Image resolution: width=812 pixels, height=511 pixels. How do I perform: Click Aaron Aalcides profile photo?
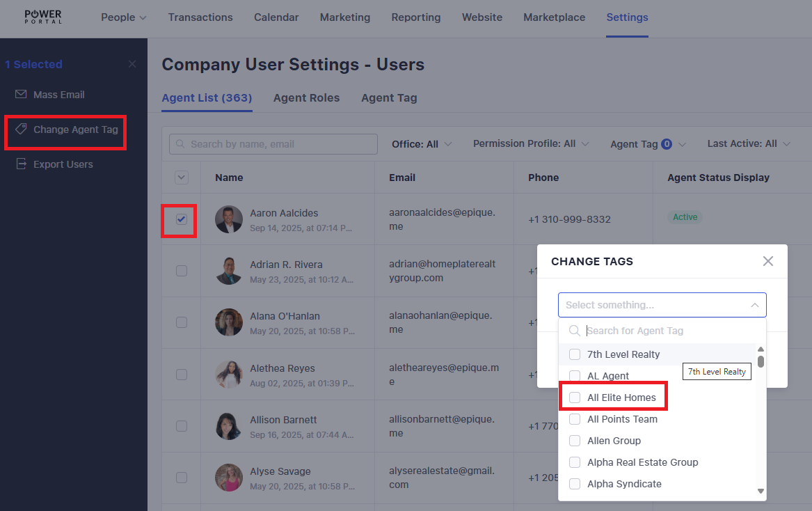coord(229,219)
